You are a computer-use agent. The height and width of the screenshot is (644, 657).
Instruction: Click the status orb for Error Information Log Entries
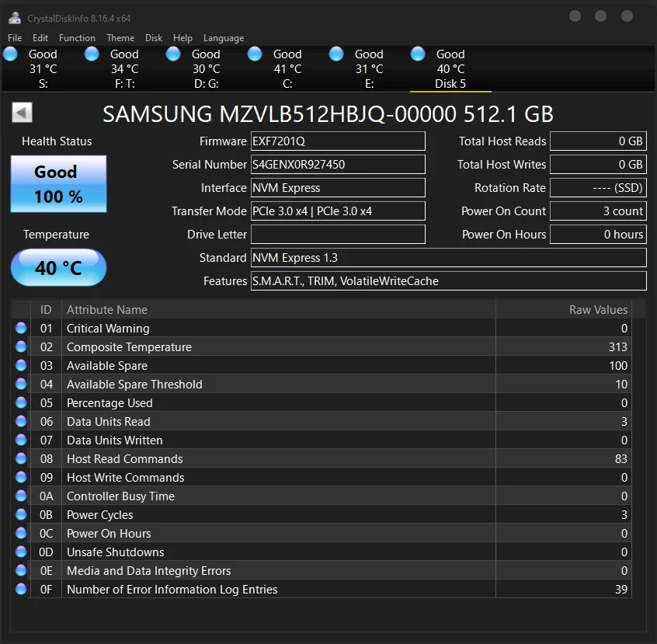21,589
